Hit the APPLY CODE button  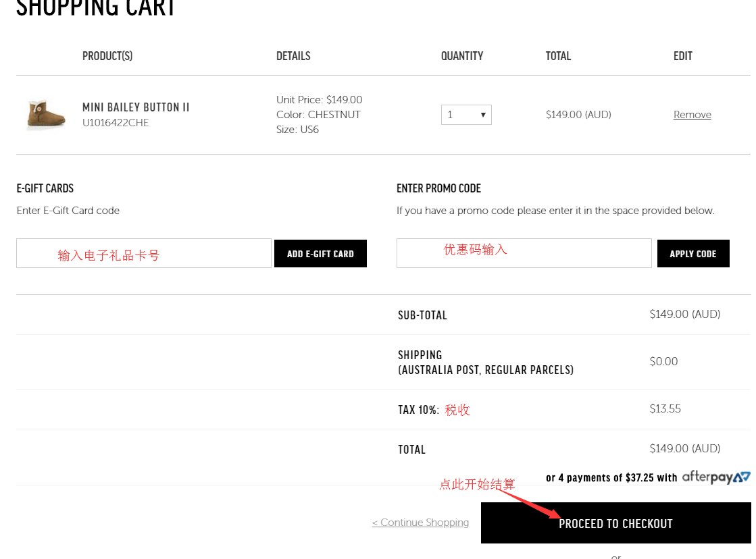(x=692, y=254)
